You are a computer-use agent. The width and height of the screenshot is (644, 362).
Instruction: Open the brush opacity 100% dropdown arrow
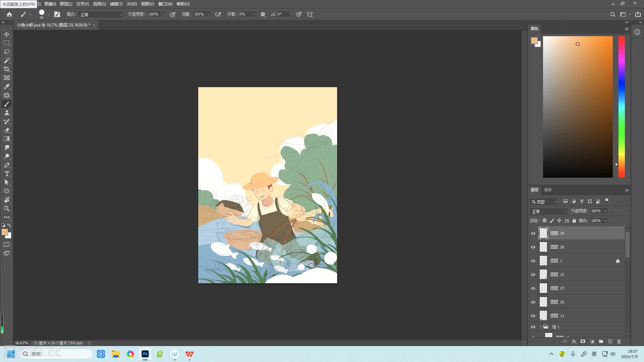tap(163, 14)
